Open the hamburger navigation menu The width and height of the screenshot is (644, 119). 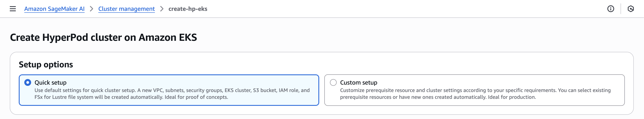(13, 9)
